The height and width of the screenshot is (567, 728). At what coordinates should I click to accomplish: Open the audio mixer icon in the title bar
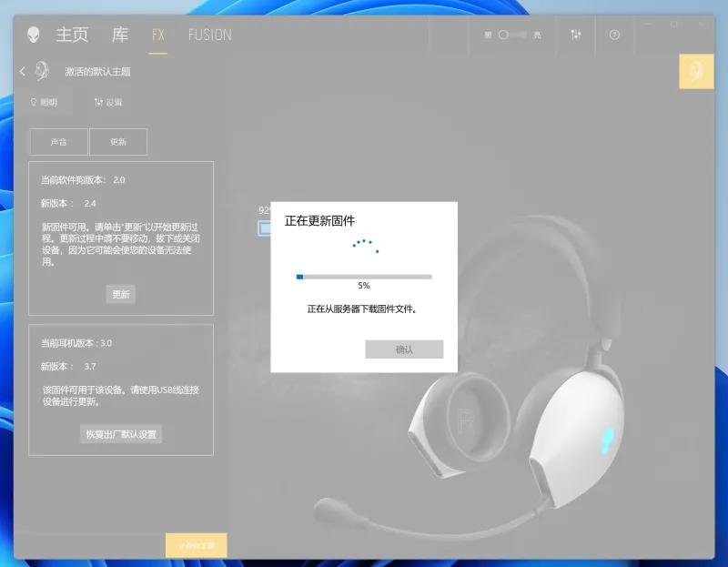[575, 34]
